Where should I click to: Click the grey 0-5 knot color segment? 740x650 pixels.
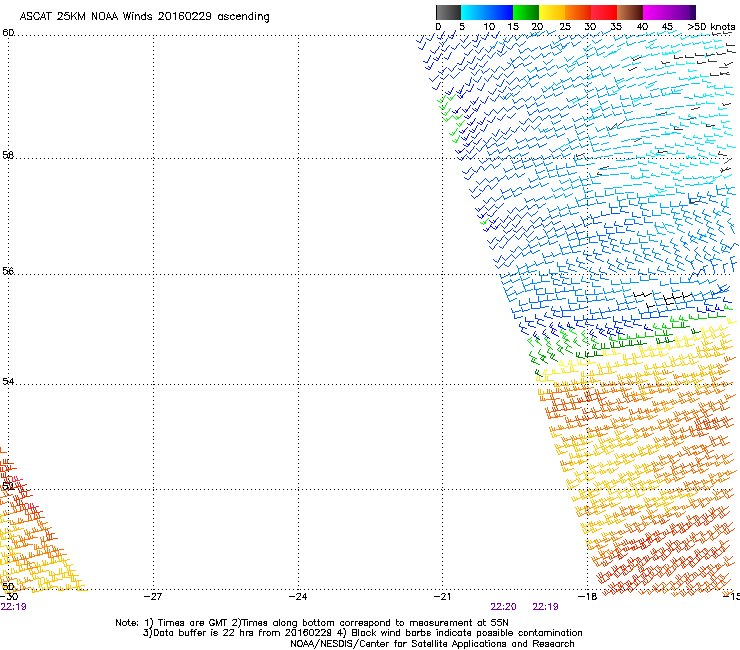(x=448, y=12)
